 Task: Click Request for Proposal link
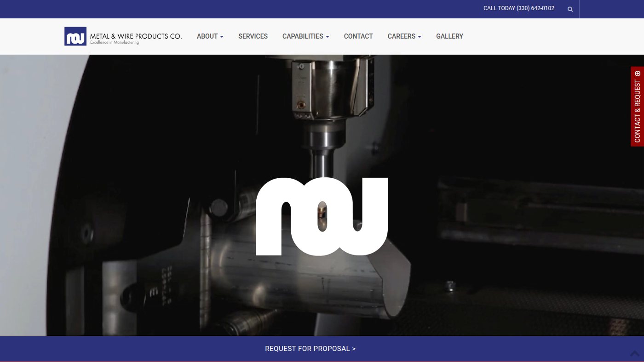310,349
